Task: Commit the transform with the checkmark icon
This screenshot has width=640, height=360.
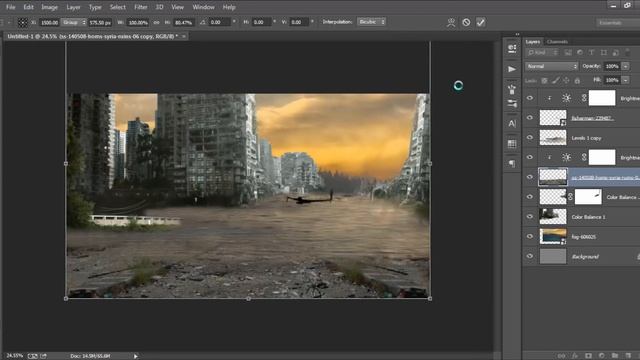Action: point(481,22)
